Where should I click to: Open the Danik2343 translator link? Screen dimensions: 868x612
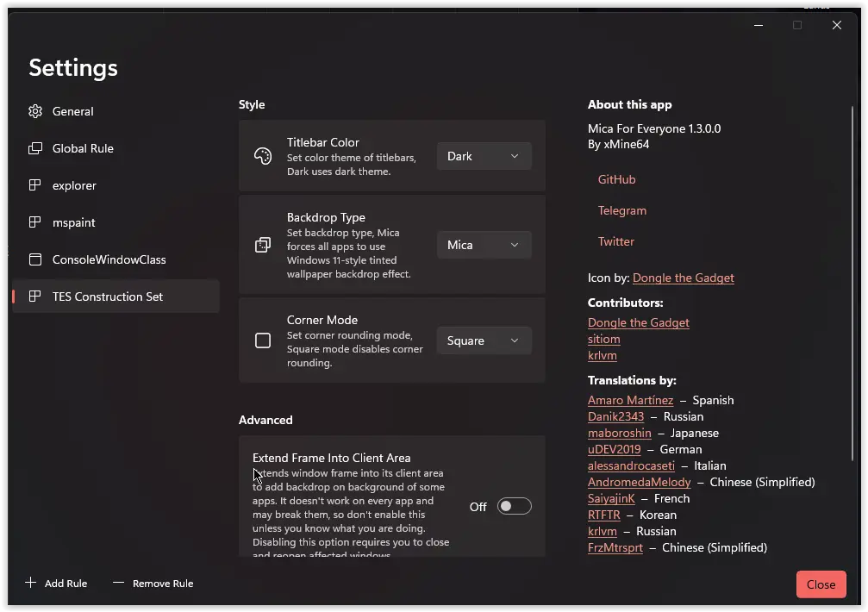tap(615, 416)
